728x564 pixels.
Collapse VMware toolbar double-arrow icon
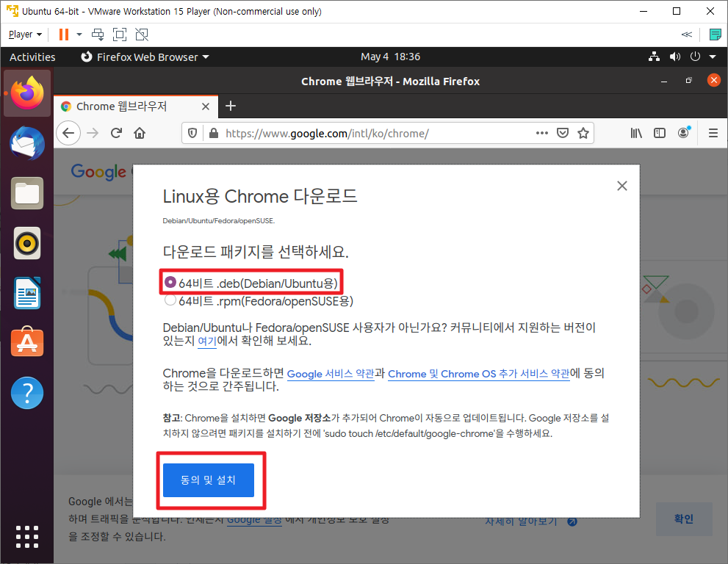coord(687,35)
